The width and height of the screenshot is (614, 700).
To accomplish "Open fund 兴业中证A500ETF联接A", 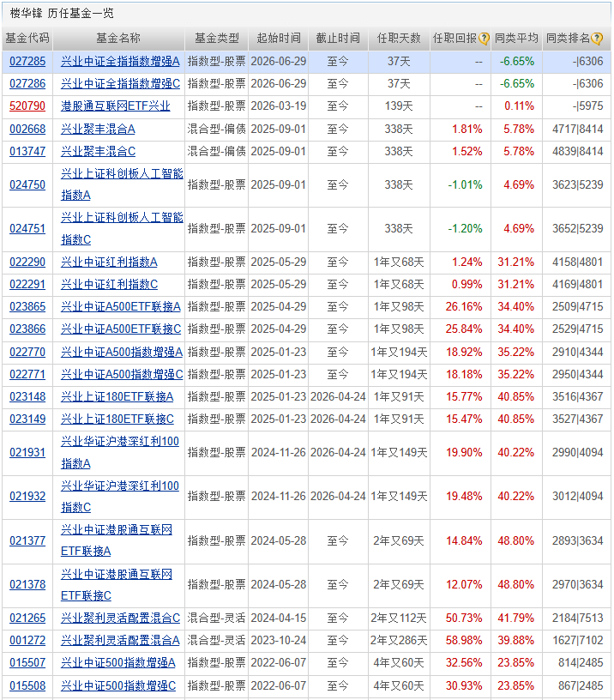I will (120, 307).
